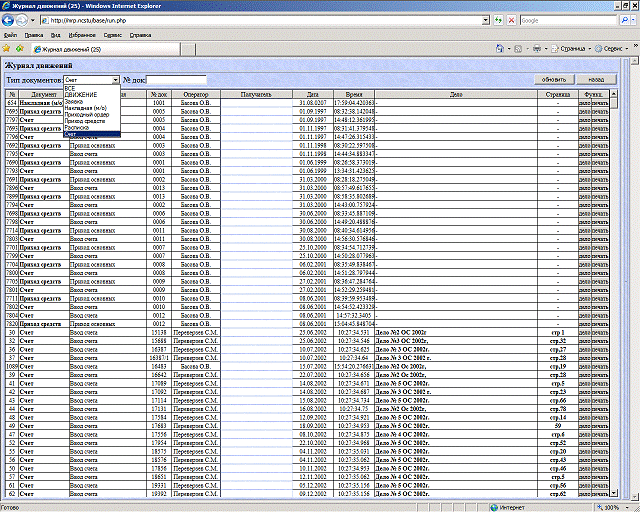Expand the Тип документов dropdown

coord(115,79)
